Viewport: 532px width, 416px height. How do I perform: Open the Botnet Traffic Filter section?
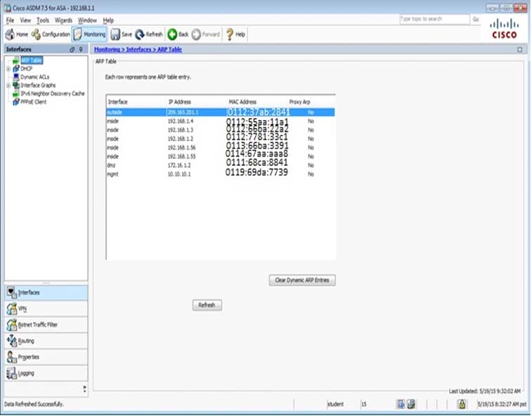(46, 325)
